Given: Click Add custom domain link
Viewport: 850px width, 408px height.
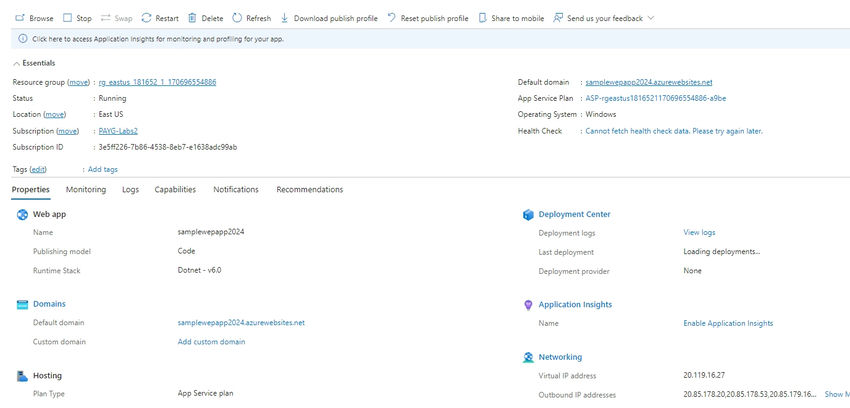Looking at the screenshot, I should pos(211,342).
